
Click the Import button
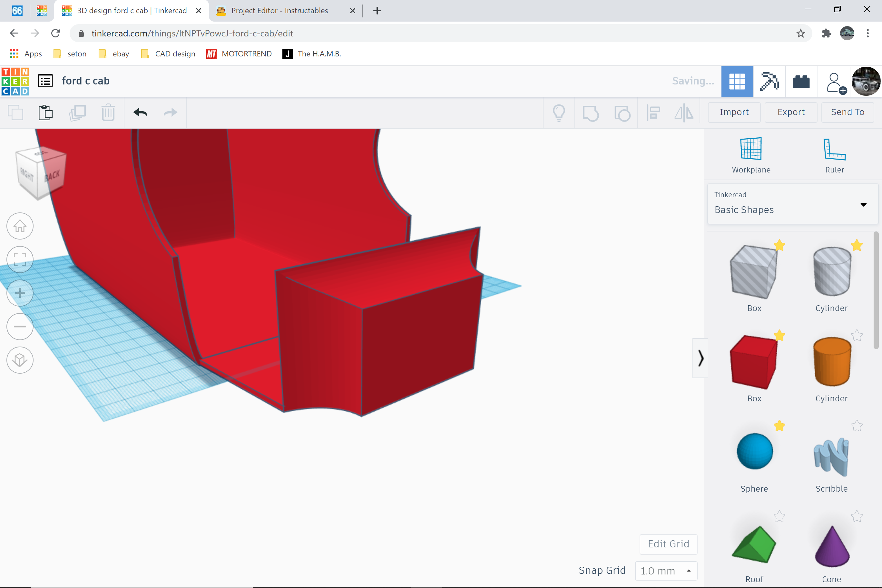tap(734, 112)
